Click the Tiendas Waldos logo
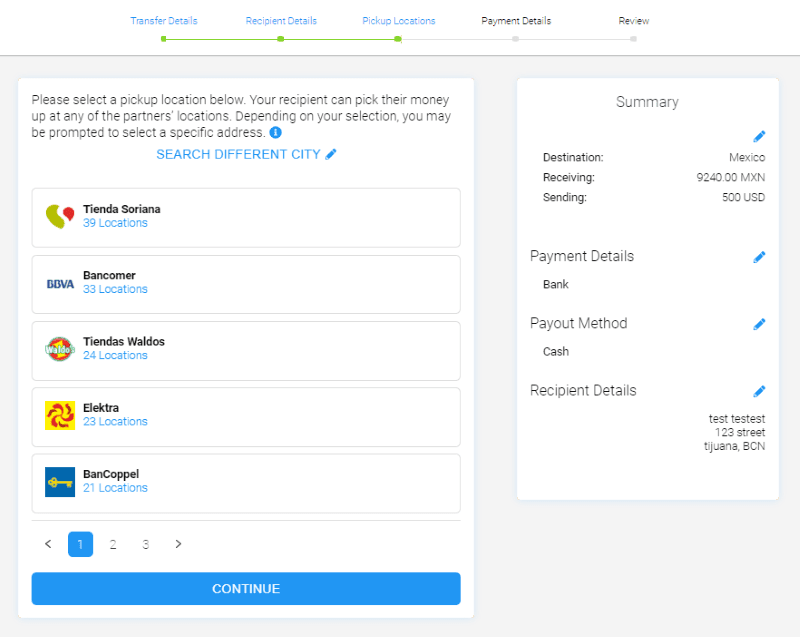Screen dimensions: 800x637 pos(58,350)
